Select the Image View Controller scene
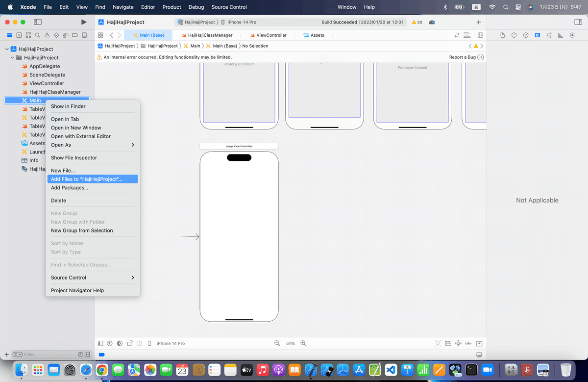 point(239,146)
